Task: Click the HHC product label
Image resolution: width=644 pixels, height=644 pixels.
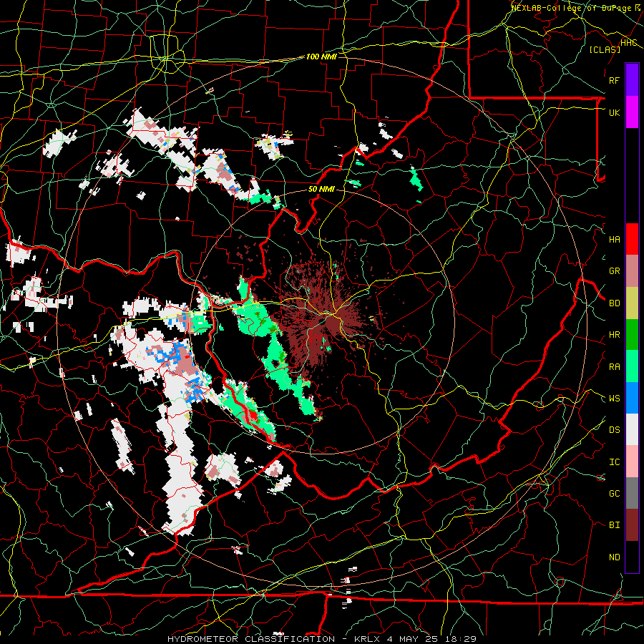Action: tap(629, 42)
